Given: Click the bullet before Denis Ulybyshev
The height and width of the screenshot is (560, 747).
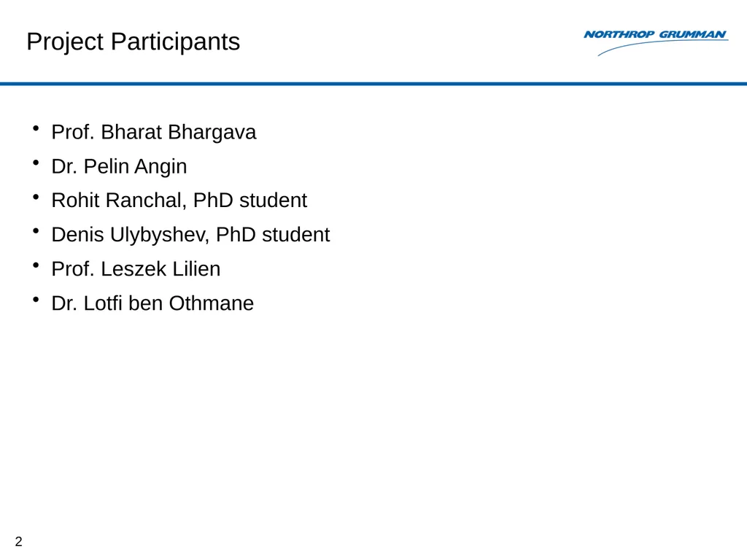Looking at the screenshot, I should [x=36, y=231].
